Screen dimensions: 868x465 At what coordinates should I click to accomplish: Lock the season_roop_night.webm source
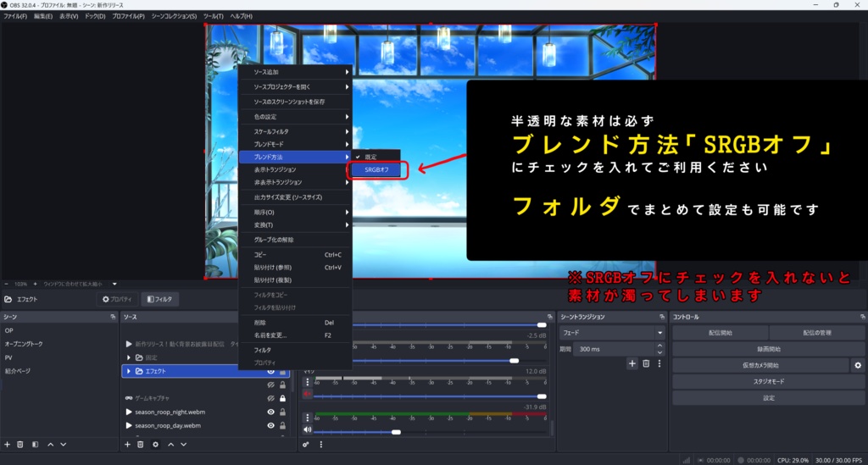point(283,412)
